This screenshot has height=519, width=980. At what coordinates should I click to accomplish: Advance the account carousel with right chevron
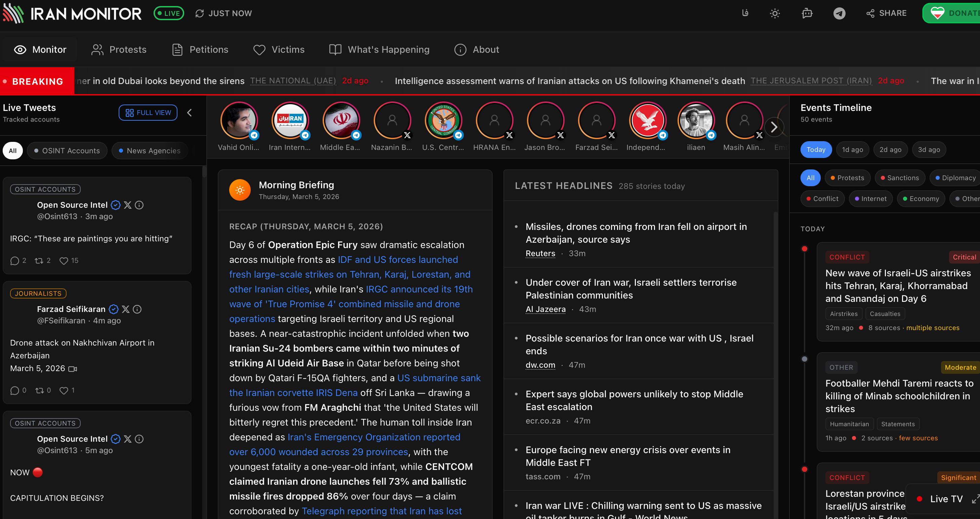click(774, 127)
